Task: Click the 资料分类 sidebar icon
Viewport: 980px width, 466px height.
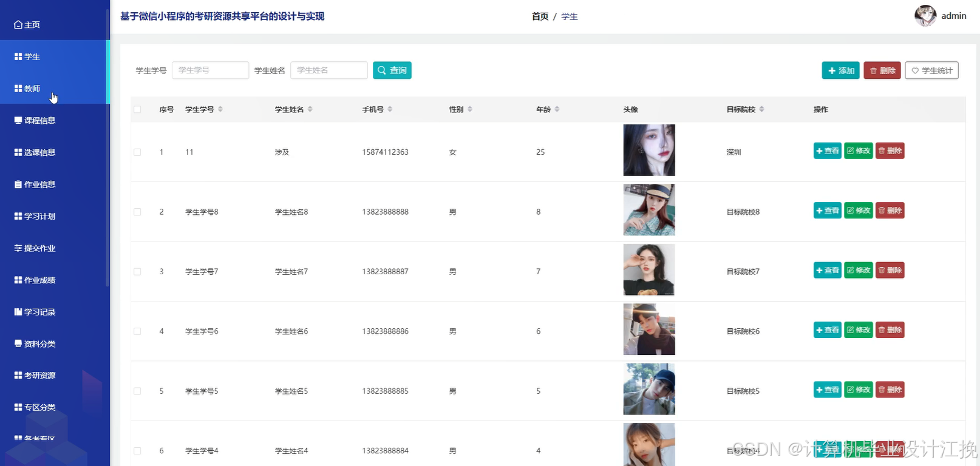Action: pos(18,343)
